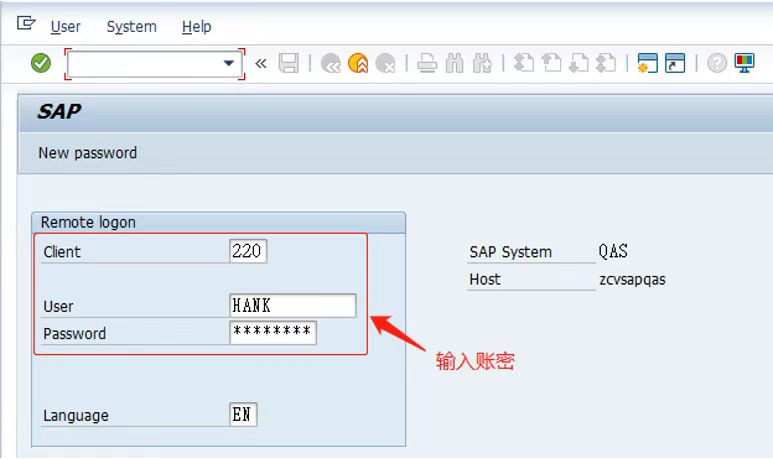773x460 pixels.
Task: Click the Previous Page icon
Action: (x=551, y=63)
